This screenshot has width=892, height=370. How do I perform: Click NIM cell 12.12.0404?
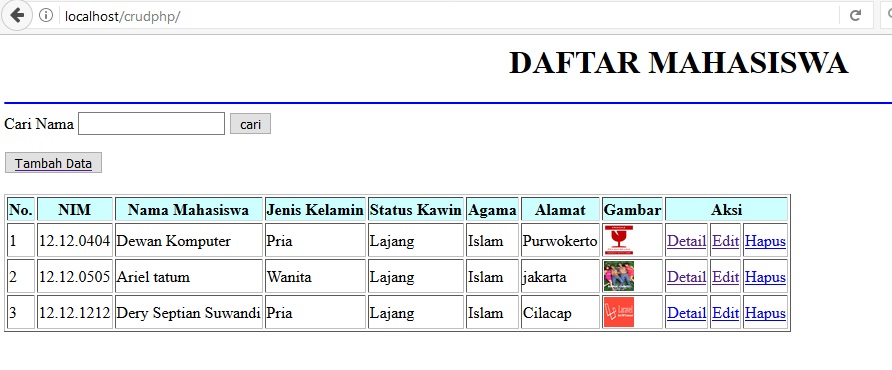pos(75,241)
